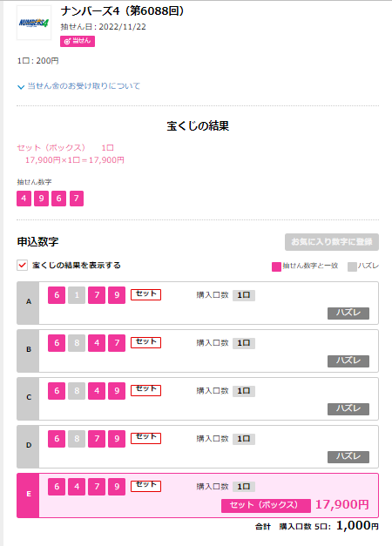Click the gray digit 1 in row A
The image size is (392, 546).
tap(77, 295)
